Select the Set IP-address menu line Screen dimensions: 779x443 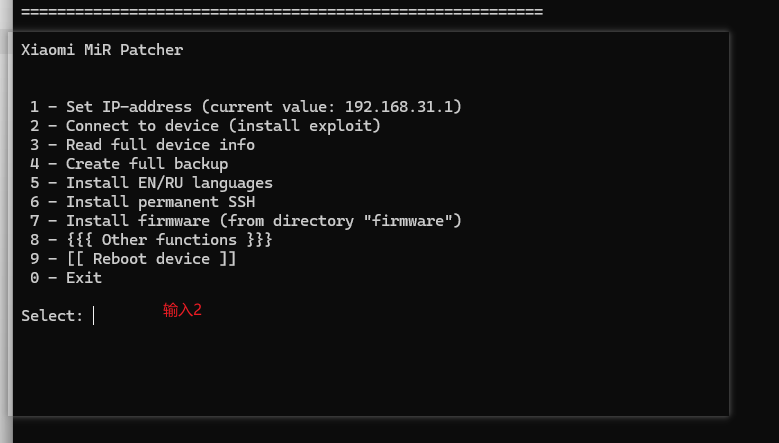click(x=246, y=107)
